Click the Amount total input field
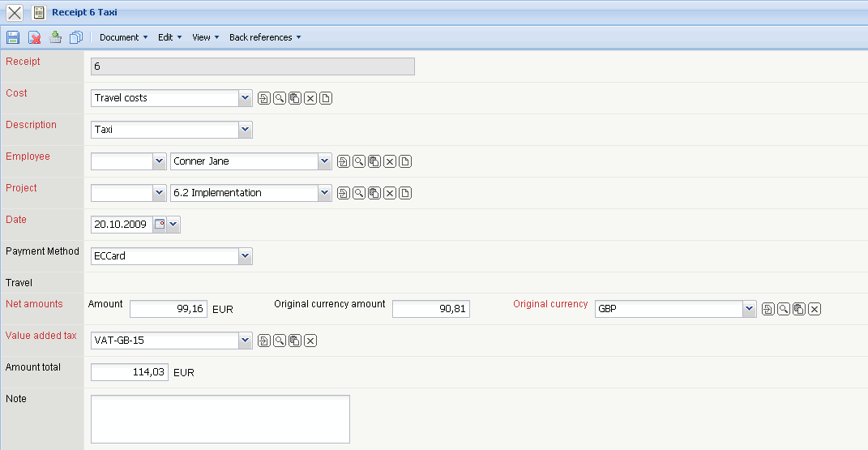Image resolution: width=868 pixels, height=450 pixels. [130, 372]
